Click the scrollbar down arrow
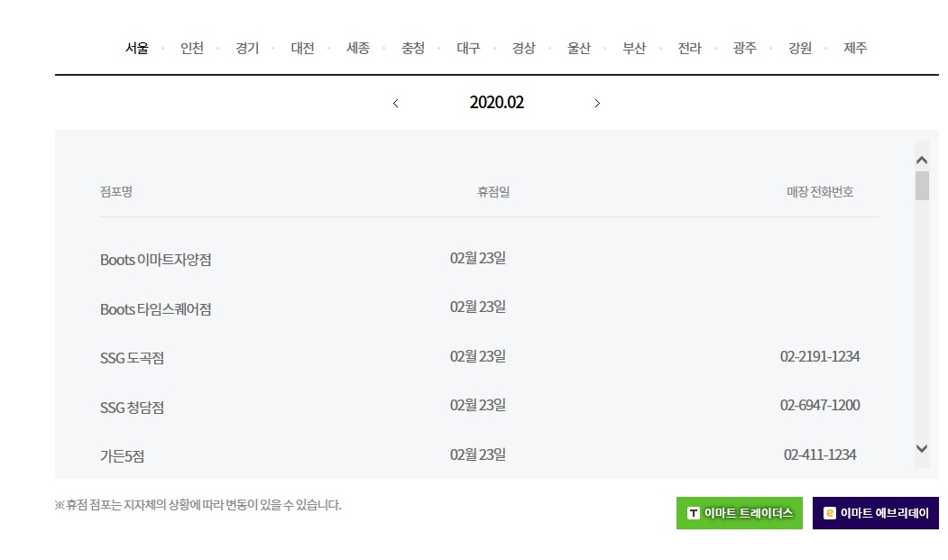 pos(921,447)
